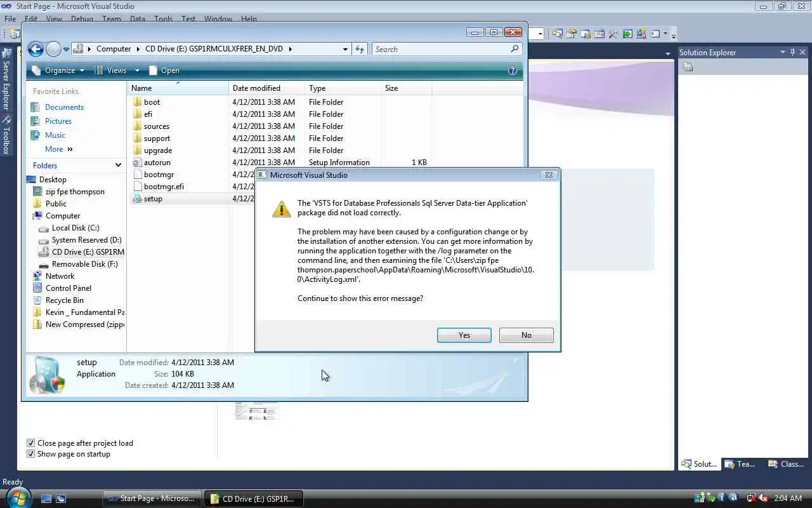
Task: Open the Command Window toolbar icon
Action: coord(655,34)
